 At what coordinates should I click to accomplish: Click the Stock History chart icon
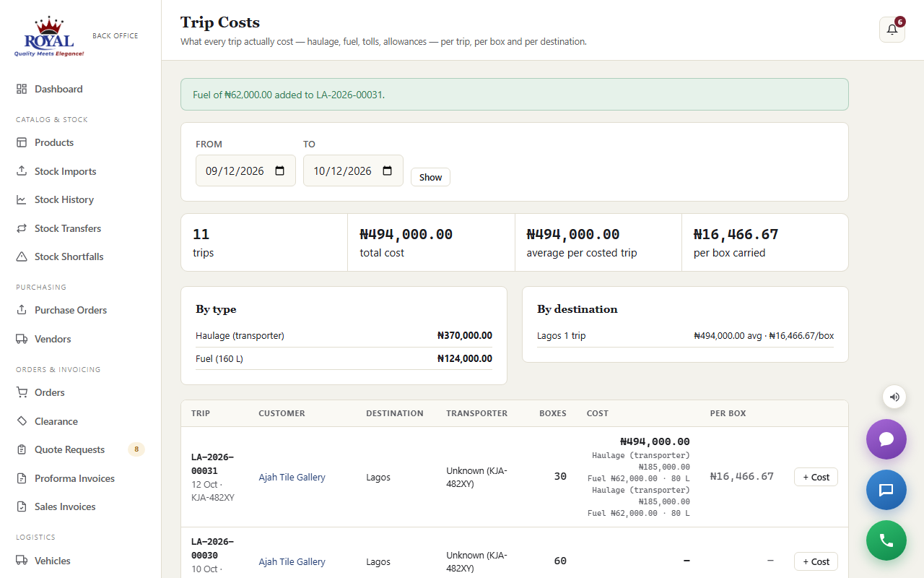[x=22, y=199]
